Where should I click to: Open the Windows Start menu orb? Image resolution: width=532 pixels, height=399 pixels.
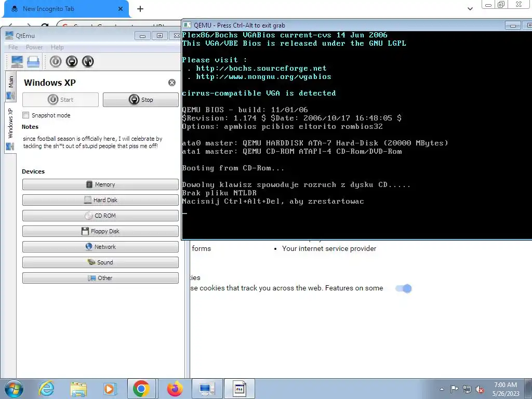[14, 389]
